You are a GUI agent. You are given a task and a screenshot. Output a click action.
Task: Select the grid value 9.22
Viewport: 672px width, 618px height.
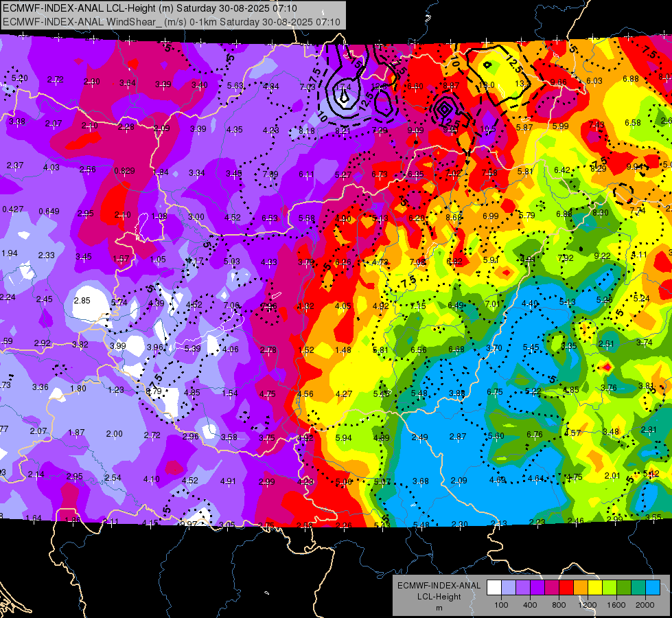(x=602, y=256)
